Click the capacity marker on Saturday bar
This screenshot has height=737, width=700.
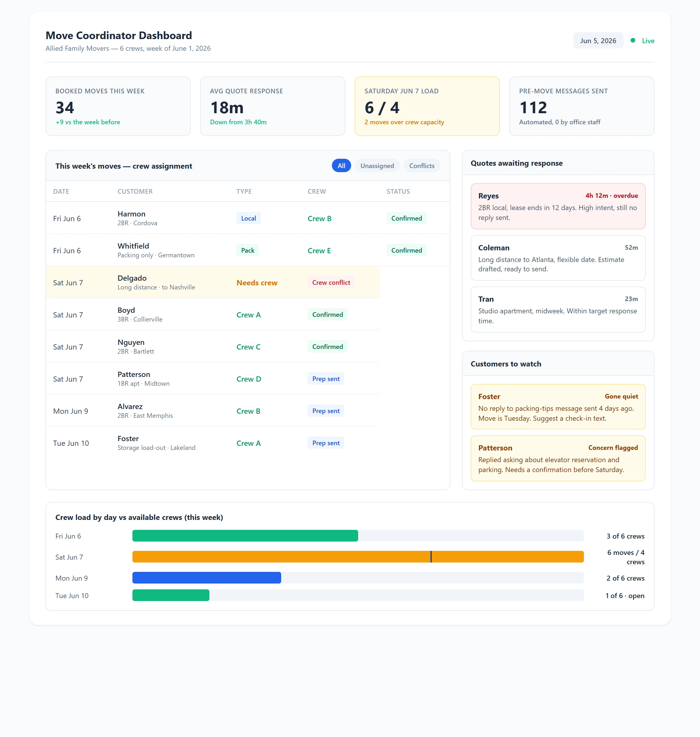(x=431, y=557)
